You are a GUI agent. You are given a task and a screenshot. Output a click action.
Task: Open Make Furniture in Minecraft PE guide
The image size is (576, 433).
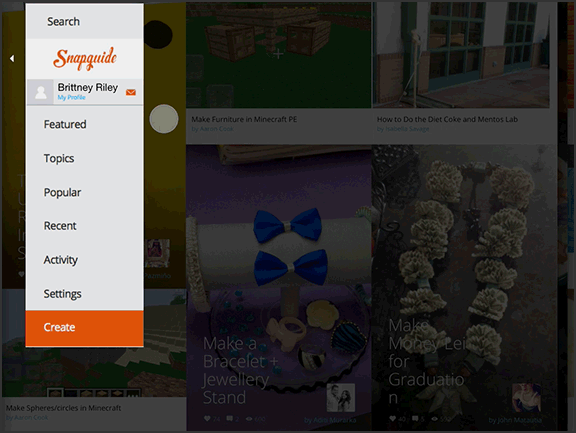click(x=244, y=119)
